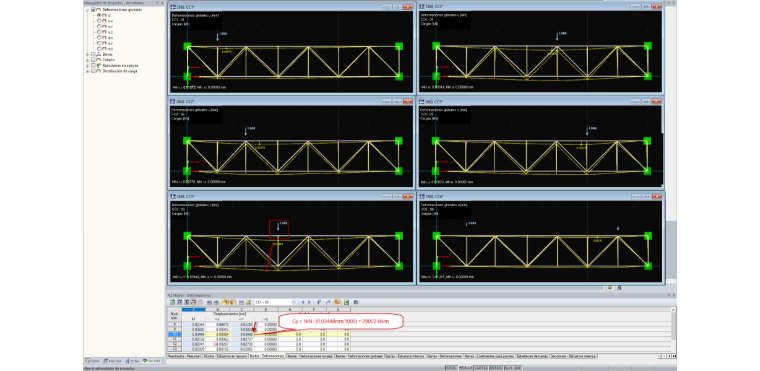Enable the Reacciones en apoyos checkbox

93,65
